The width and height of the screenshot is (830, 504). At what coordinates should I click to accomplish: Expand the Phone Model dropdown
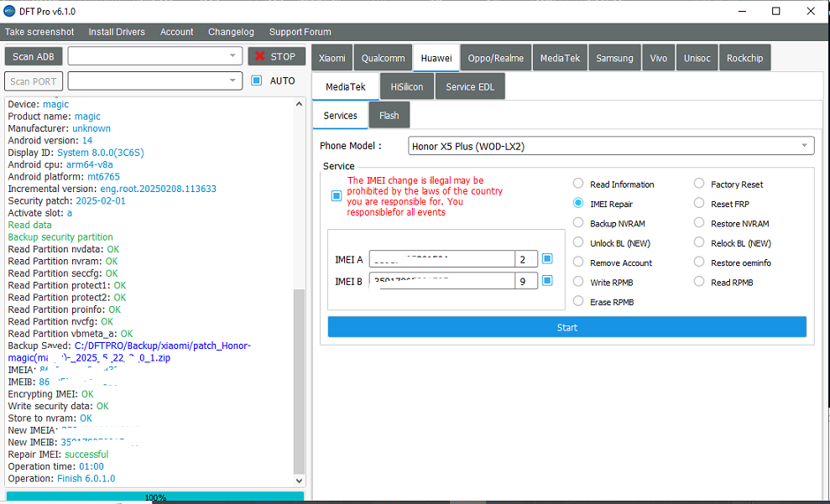click(611, 145)
